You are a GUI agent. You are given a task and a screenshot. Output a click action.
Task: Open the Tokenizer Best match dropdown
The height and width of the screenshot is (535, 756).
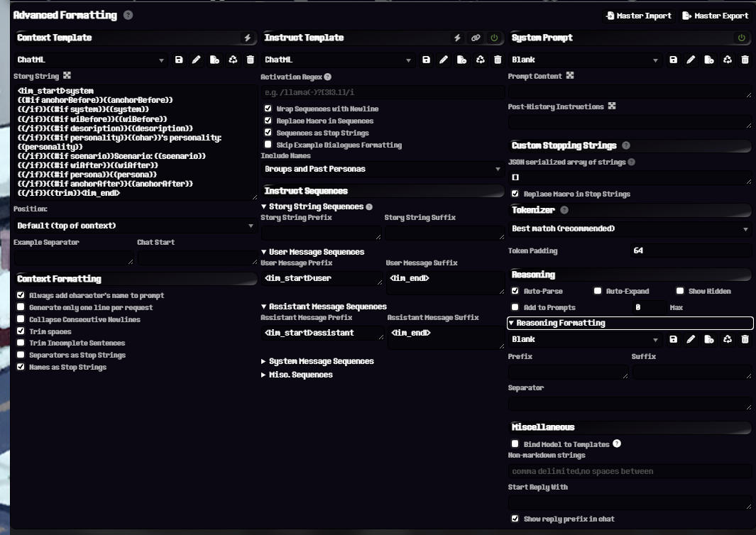point(630,228)
